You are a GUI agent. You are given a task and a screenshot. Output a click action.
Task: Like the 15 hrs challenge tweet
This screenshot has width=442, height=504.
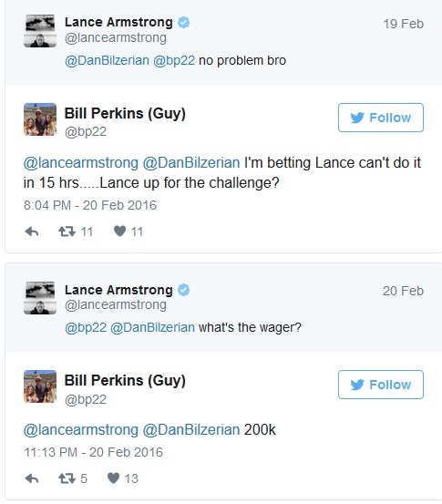pyautogui.click(x=120, y=231)
